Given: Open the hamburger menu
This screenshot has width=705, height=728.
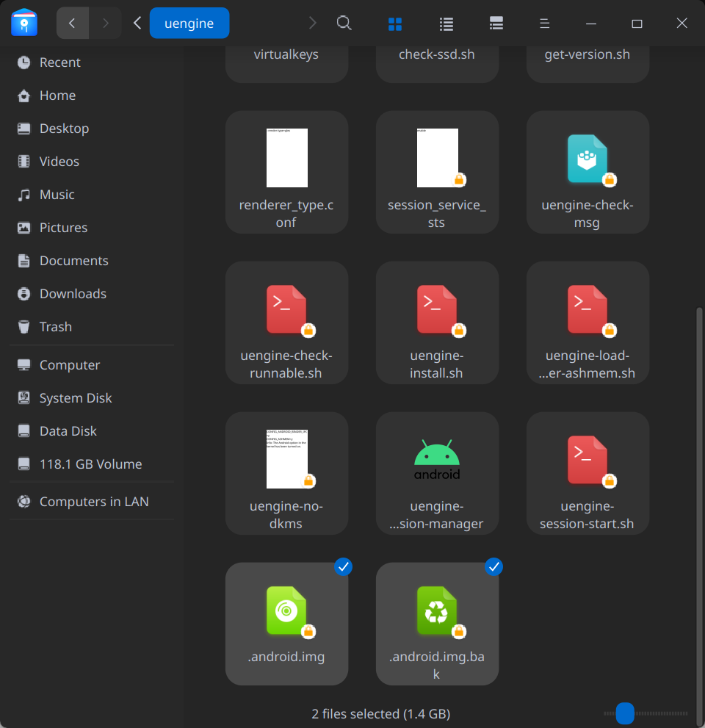Looking at the screenshot, I should (544, 23).
